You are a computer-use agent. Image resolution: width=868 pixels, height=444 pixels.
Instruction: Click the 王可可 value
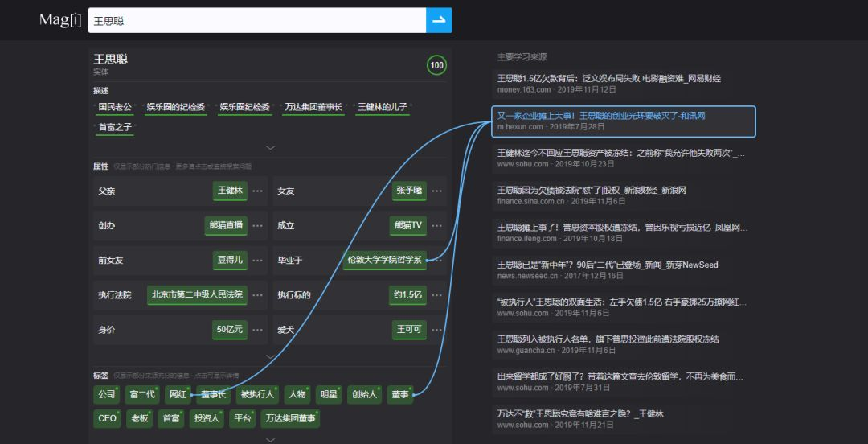[409, 330]
